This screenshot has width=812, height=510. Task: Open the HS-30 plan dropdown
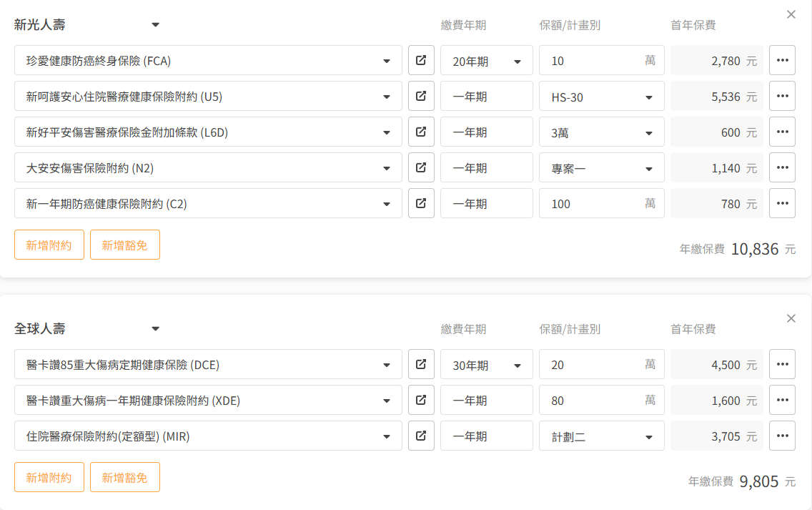(x=601, y=97)
